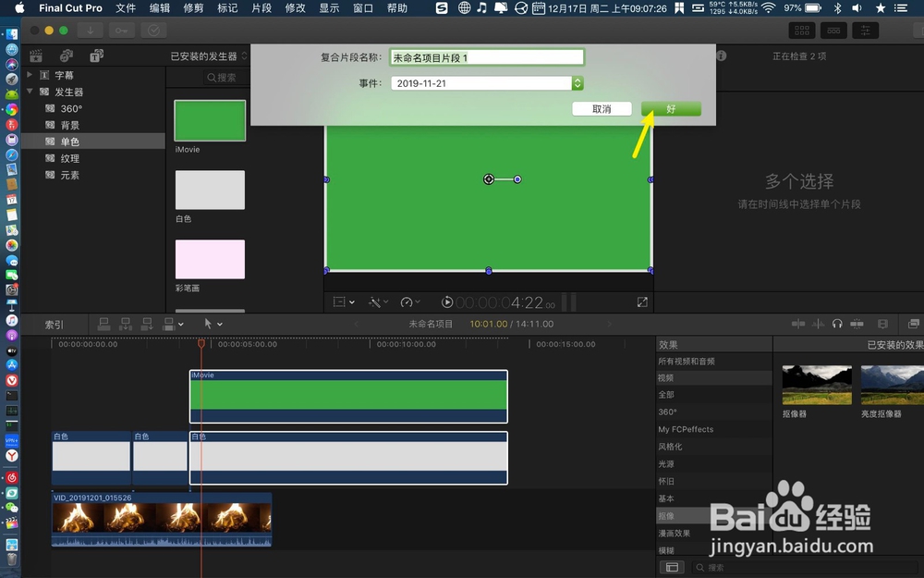Viewport: 924px width, 578px height.
Task: Cancel the dialog with 取消
Action: (602, 109)
